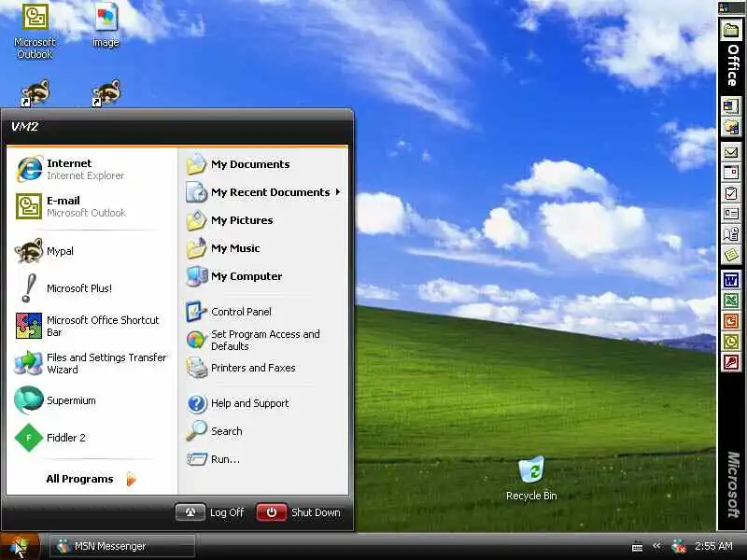The height and width of the screenshot is (560, 747).
Task: Open Microsoft Plus! entry
Action: (x=92, y=288)
